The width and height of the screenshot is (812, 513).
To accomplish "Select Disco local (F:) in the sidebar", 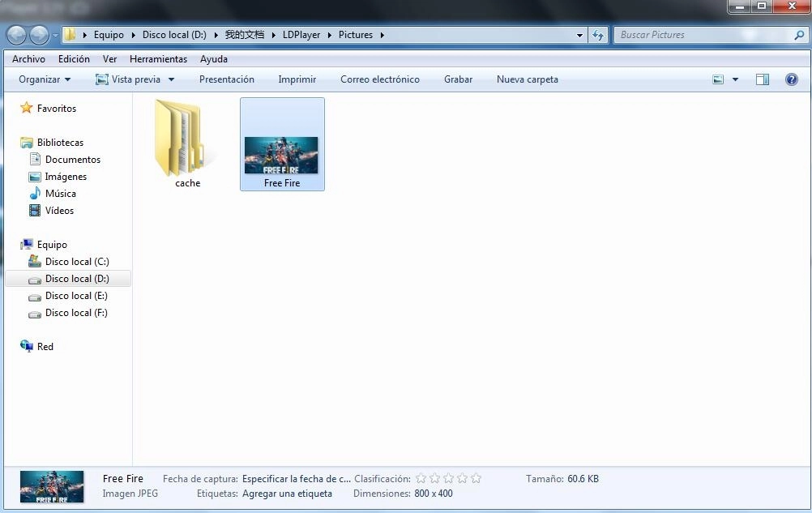I will (x=68, y=313).
